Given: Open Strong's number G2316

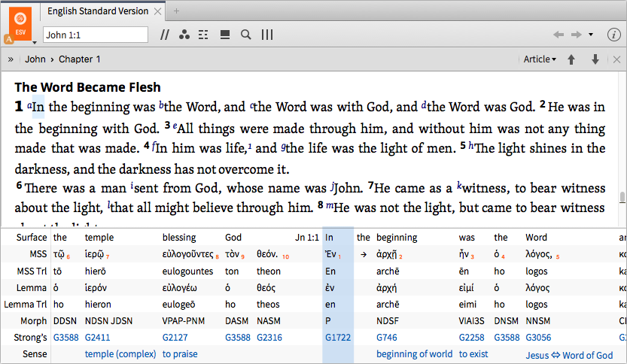Looking at the screenshot, I should (x=269, y=338).
